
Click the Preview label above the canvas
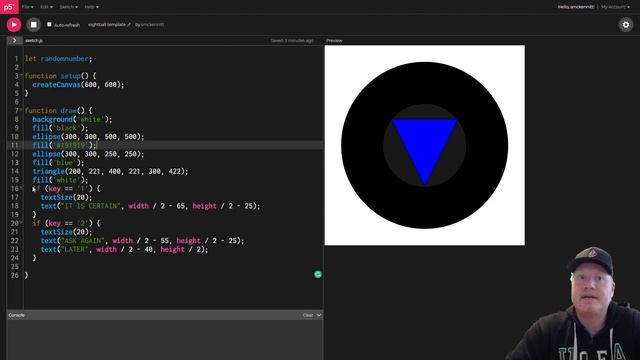[334, 40]
